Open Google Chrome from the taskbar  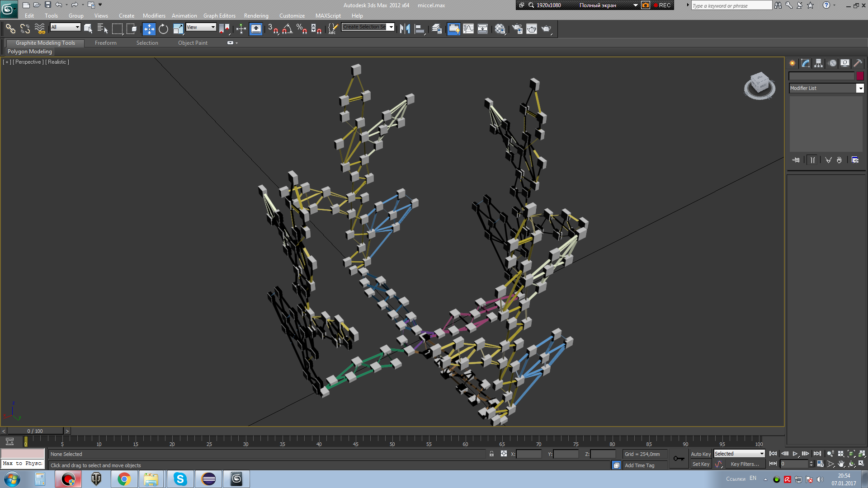coord(124,479)
